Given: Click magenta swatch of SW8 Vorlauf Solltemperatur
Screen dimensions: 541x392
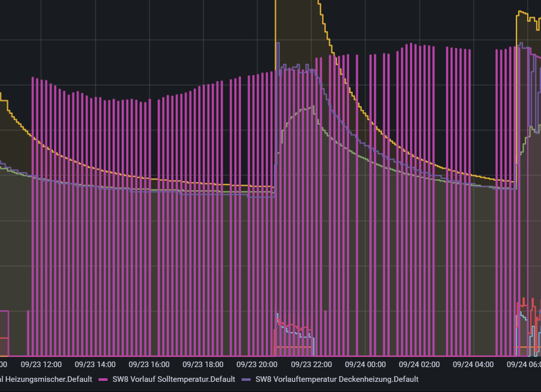Looking at the screenshot, I should (103, 380).
